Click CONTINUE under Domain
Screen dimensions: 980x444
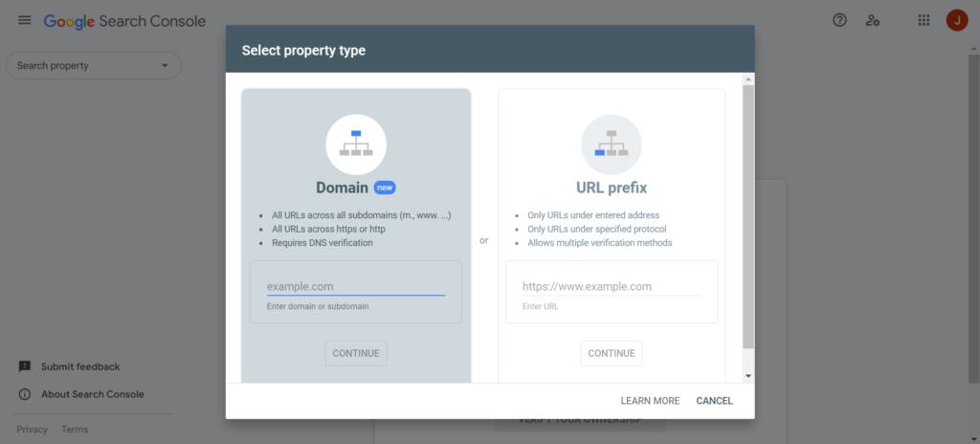[356, 353]
